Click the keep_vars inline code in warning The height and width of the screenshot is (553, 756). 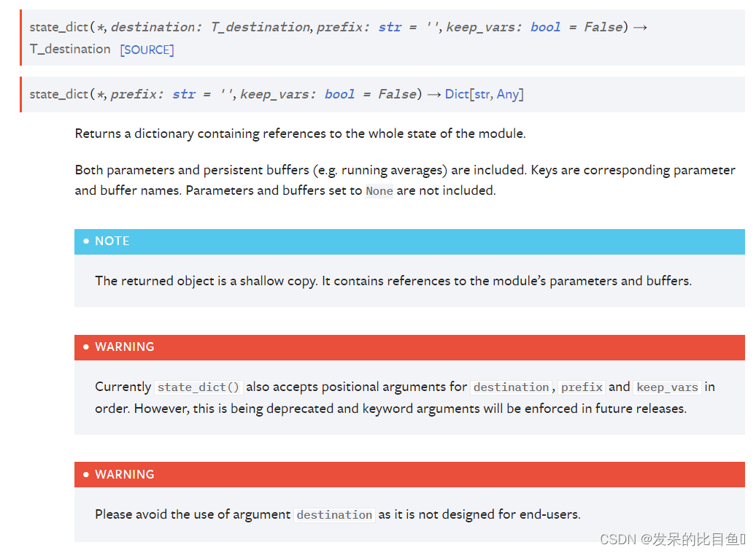point(666,387)
